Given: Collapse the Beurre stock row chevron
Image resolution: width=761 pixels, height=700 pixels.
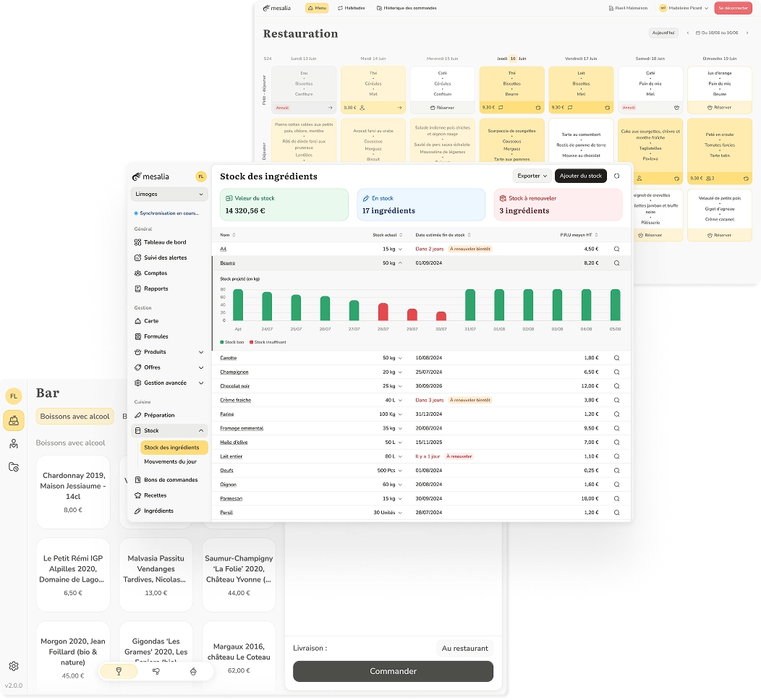Looking at the screenshot, I should 400,263.
